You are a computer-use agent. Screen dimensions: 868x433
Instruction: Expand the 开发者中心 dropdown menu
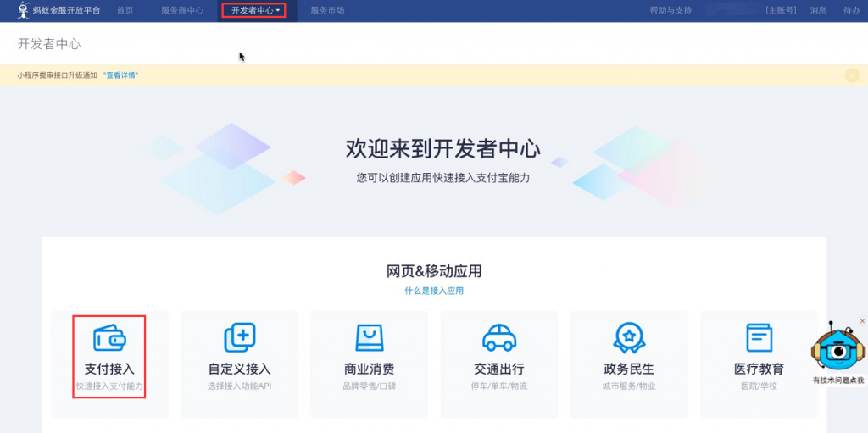pyautogui.click(x=254, y=11)
